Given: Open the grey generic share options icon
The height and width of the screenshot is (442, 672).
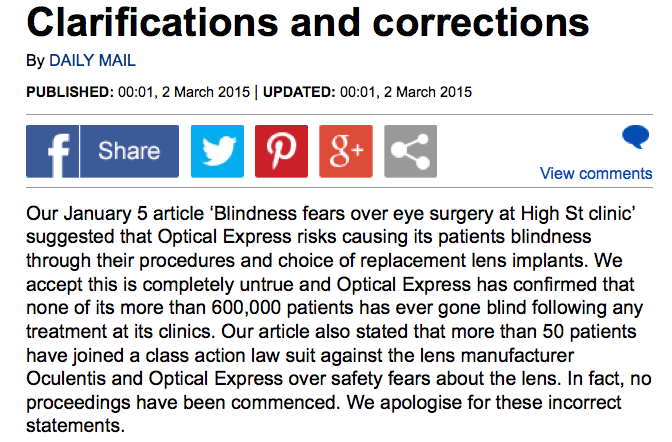Looking at the screenshot, I should pos(411,151).
